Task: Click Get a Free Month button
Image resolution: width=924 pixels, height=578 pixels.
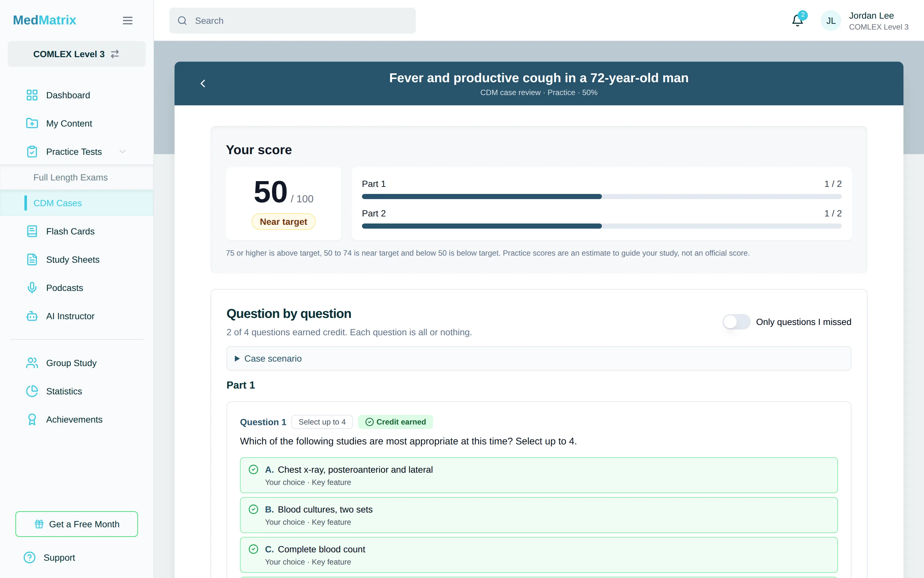Action: click(x=76, y=524)
